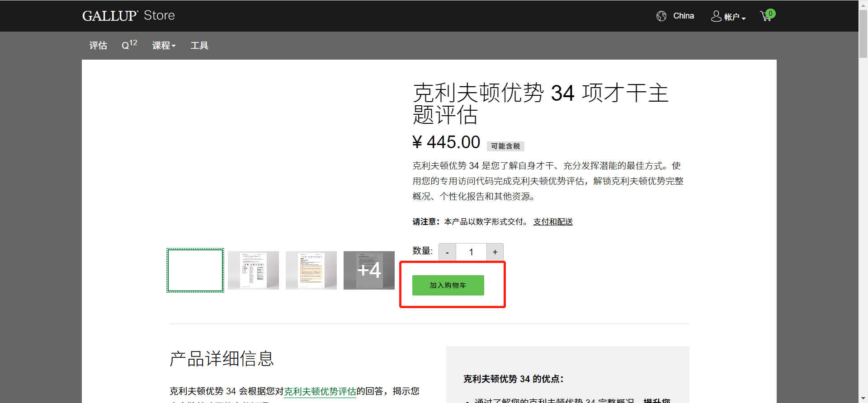Open the 支付和配送 payment and delivery link

pos(553,222)
